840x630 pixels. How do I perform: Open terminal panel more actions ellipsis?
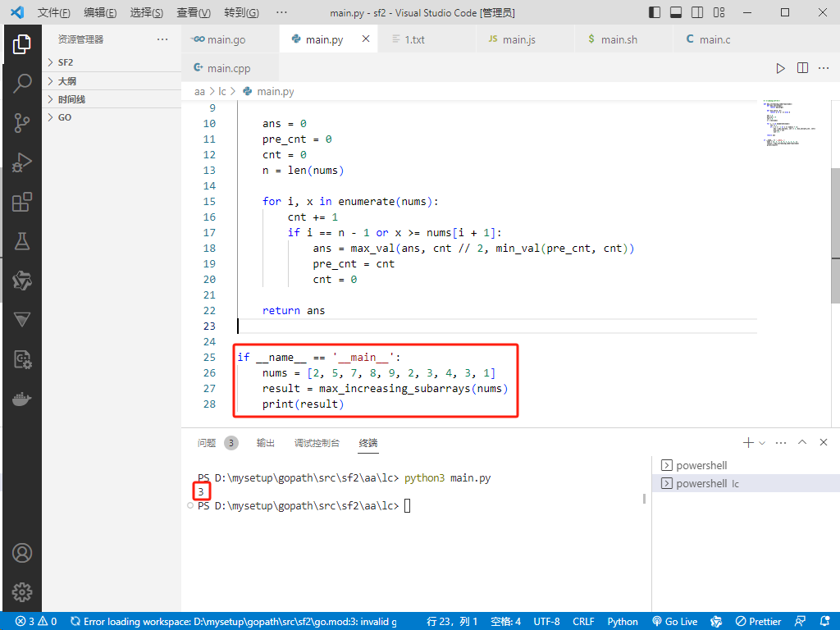point(781,442)
